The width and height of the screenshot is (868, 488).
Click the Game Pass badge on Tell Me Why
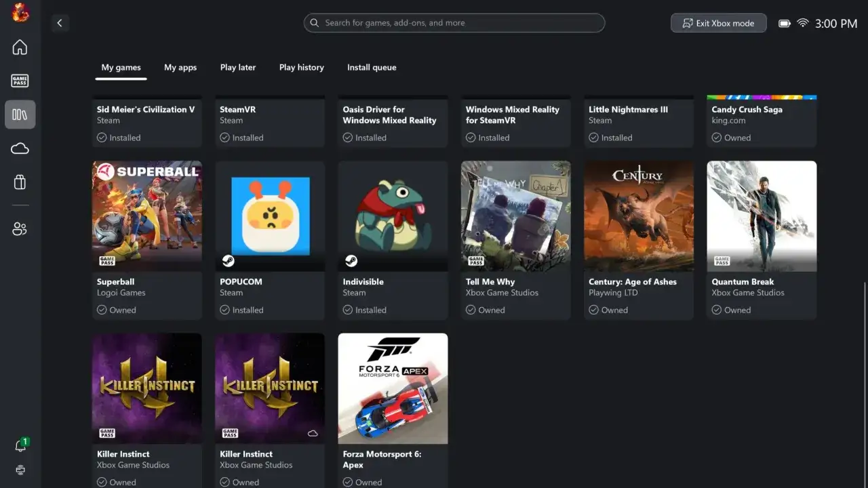tap(475, 261)
